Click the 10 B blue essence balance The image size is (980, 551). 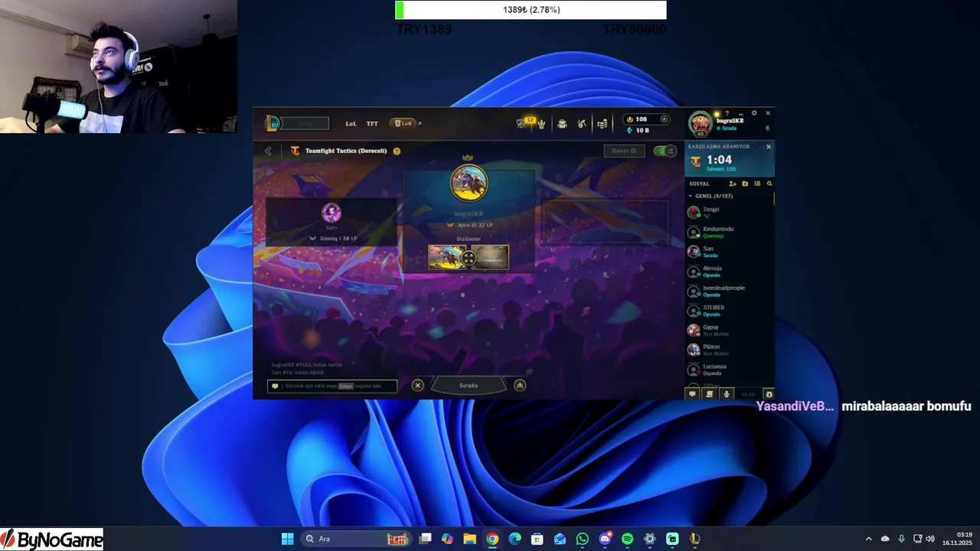pos(637,131)
